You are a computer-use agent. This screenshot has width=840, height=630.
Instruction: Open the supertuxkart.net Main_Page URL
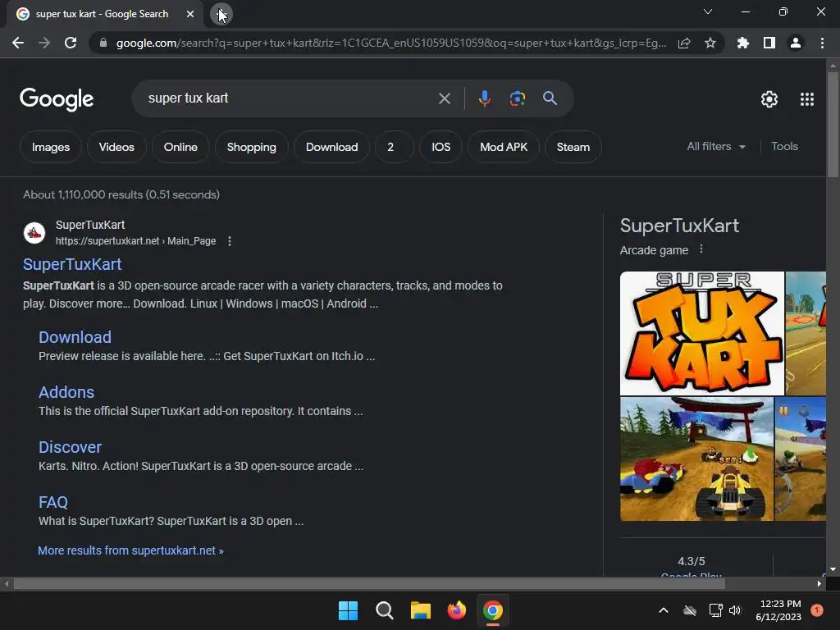[135, 241]
